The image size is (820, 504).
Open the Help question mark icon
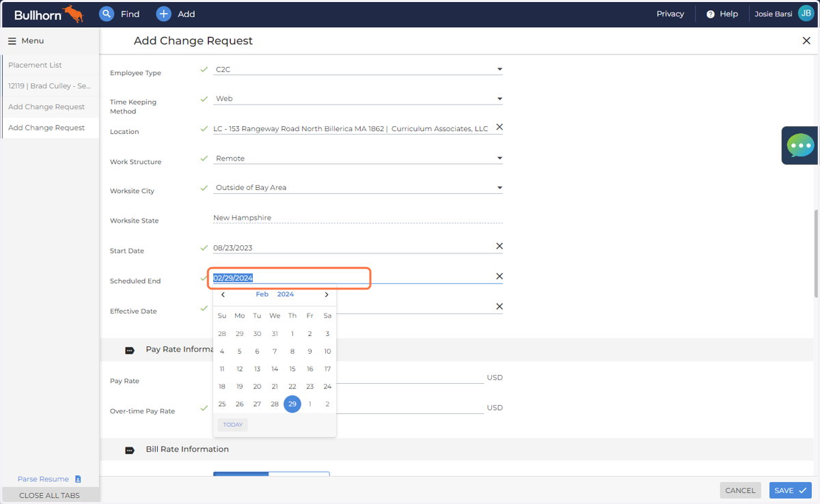click(711, 14)
